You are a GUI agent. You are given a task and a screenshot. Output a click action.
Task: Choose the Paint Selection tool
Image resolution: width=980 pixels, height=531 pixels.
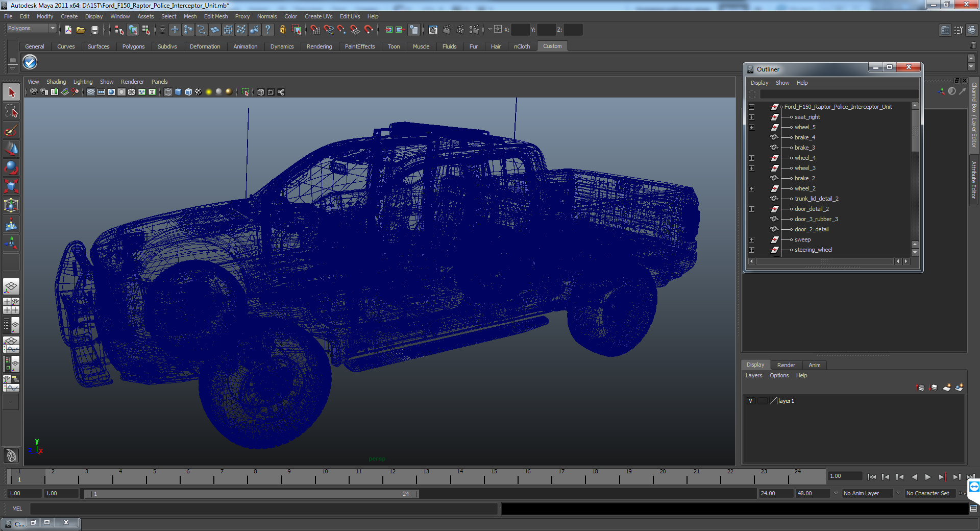[x=11, y=130]
